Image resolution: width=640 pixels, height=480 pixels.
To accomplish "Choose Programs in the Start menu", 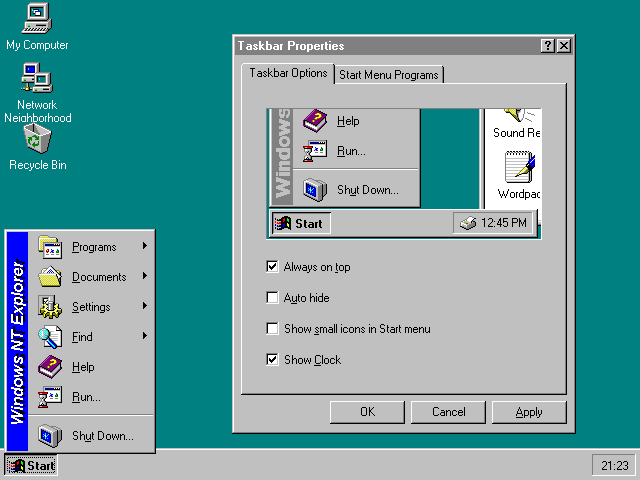I will (92, 247).
